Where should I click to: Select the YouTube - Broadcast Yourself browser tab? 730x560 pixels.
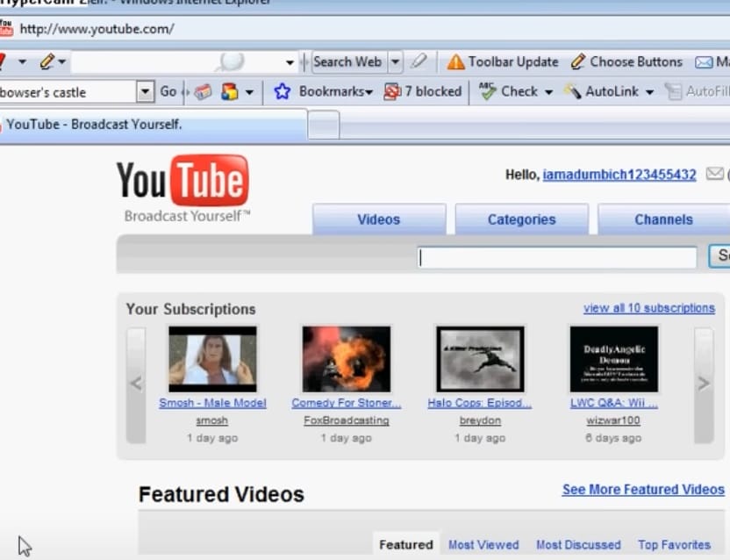pos(154,125)
